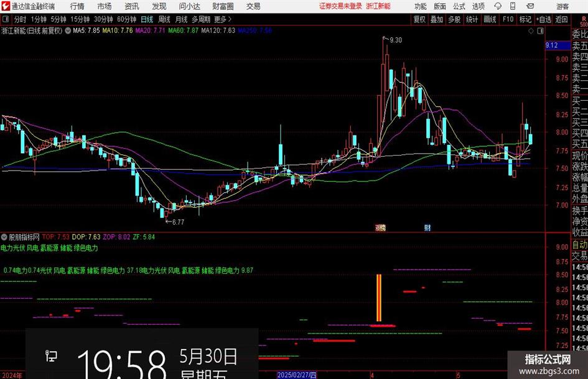
Task: Click the ZOP: 8.02 indicator value
Action: tap(116, 236)
